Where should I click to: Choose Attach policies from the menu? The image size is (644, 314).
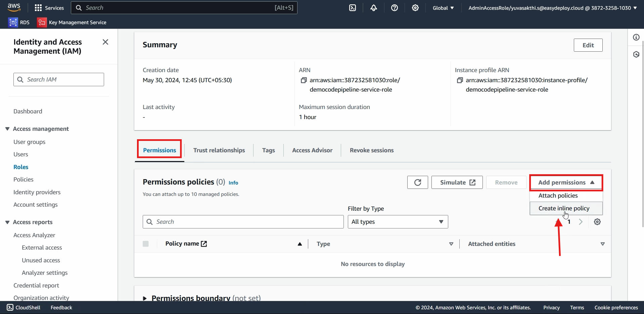(566, 196)
